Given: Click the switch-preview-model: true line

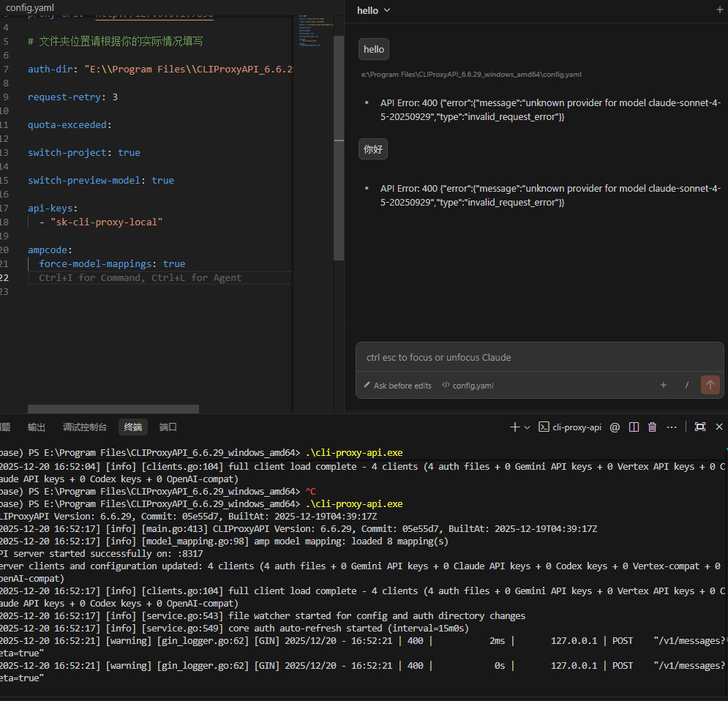Looking at the screenshot, I should 101,181.
